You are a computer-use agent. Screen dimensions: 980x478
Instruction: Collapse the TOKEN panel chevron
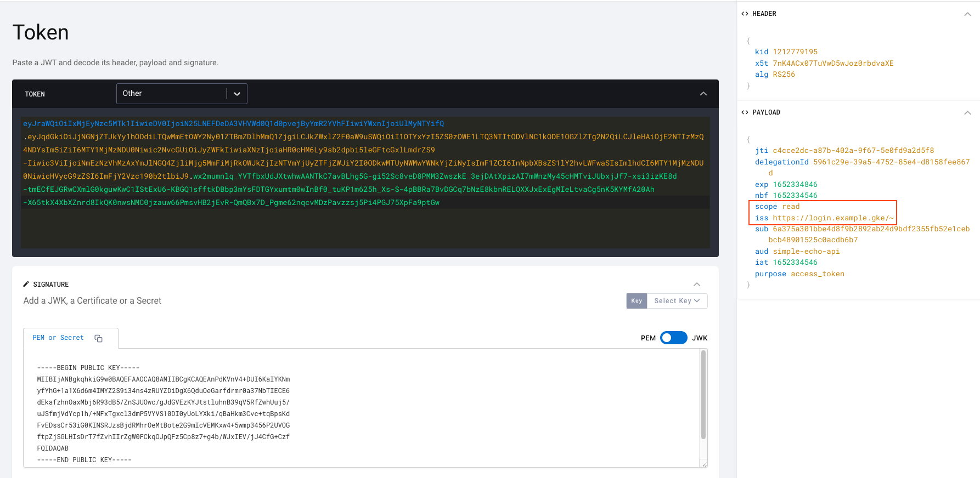pyautogui.click(x=703, y=94)
